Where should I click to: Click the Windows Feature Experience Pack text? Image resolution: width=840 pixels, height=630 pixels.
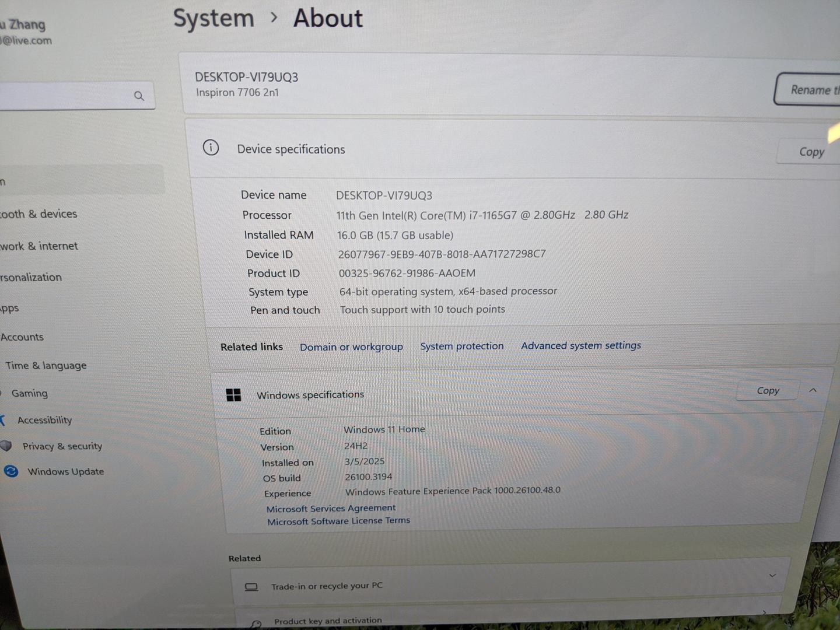tap(453, 491)
